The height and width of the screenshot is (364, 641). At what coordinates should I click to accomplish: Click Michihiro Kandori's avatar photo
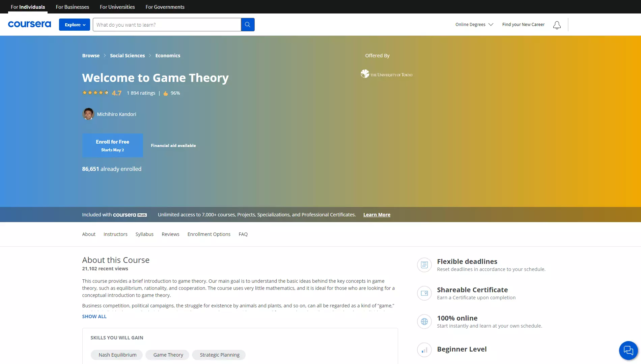(88, 114)
